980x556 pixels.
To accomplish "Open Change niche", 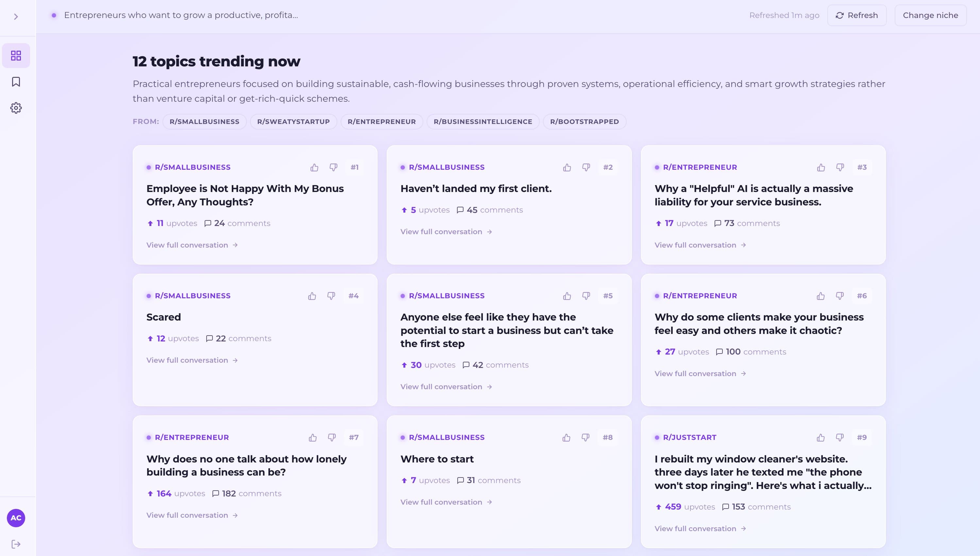I will tap(930, 15).
